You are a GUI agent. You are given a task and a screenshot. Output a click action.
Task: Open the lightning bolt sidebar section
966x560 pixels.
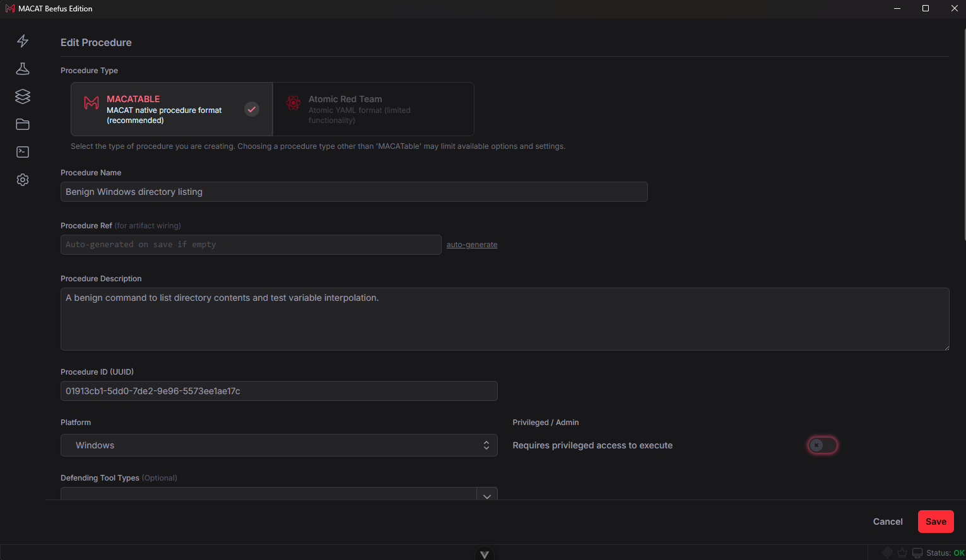coord(23,41)
